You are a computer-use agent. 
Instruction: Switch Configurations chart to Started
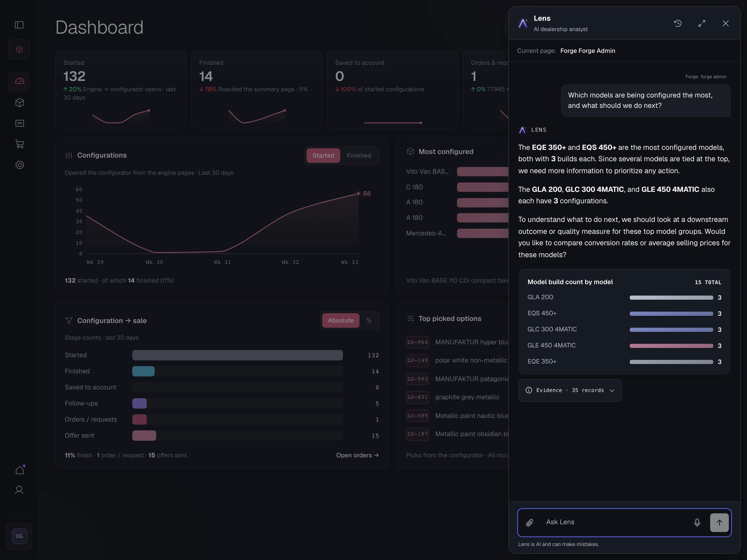click(x=323, y=156)
